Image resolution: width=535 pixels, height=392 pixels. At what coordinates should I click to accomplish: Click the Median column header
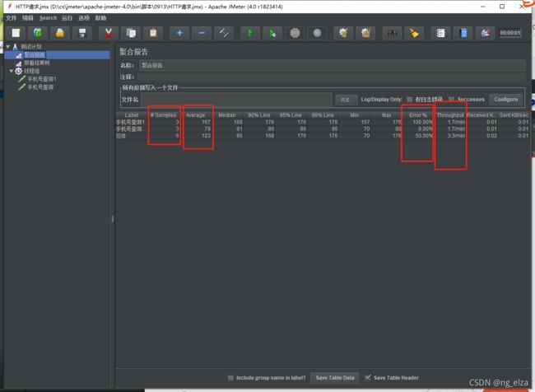click(x=227, y=115)
